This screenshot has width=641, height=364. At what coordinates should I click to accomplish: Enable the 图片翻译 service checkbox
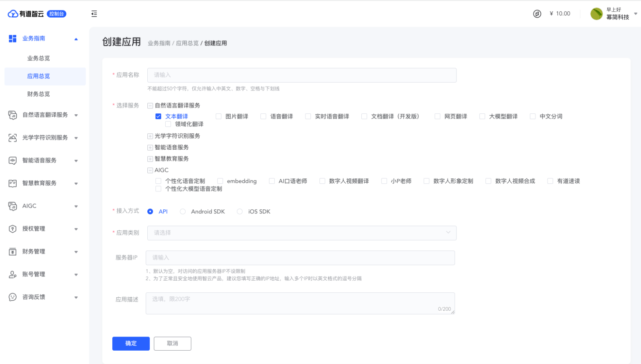[x=218, y=116]
